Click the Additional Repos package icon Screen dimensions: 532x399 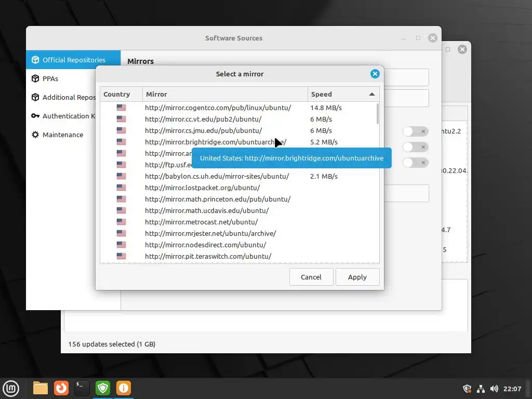click(x=35, y=97)
